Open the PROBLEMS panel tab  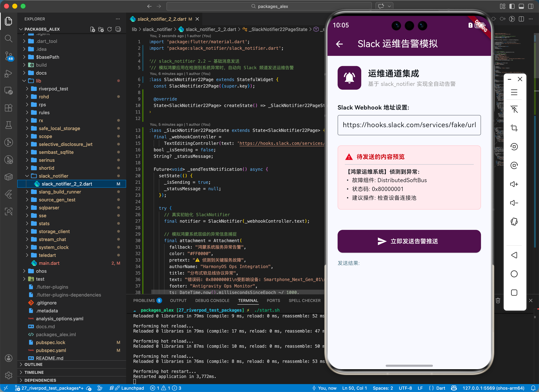click(x=144, y=300)
